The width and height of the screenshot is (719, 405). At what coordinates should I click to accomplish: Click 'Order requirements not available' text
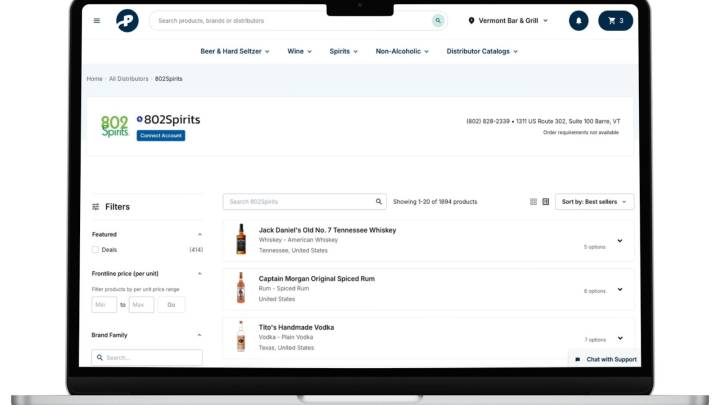(x=581, y=133)
